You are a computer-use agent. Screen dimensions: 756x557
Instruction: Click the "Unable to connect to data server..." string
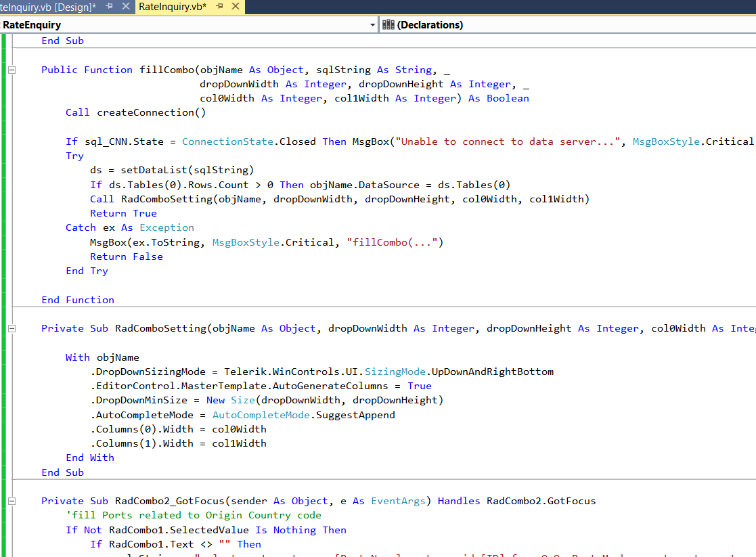(508, 141)
